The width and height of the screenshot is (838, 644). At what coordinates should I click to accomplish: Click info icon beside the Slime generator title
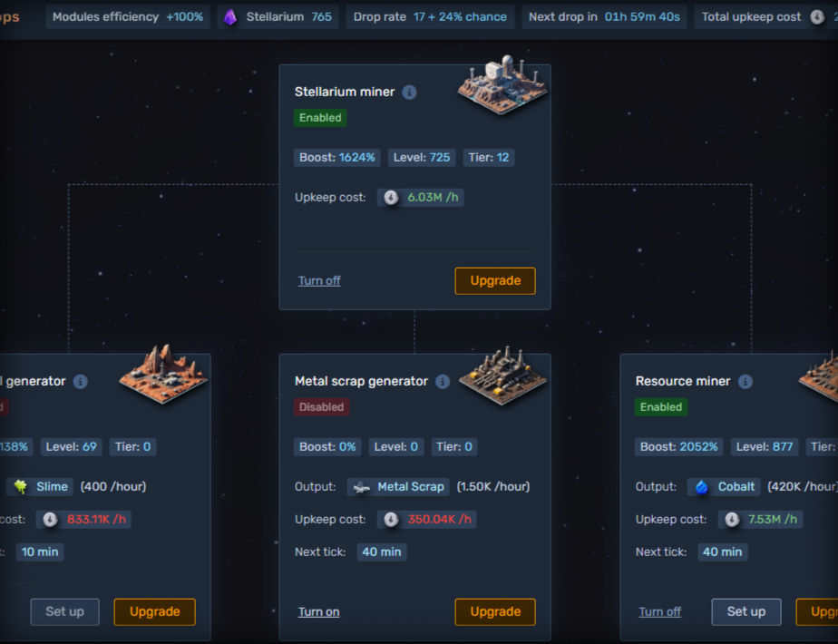[80, 382]
